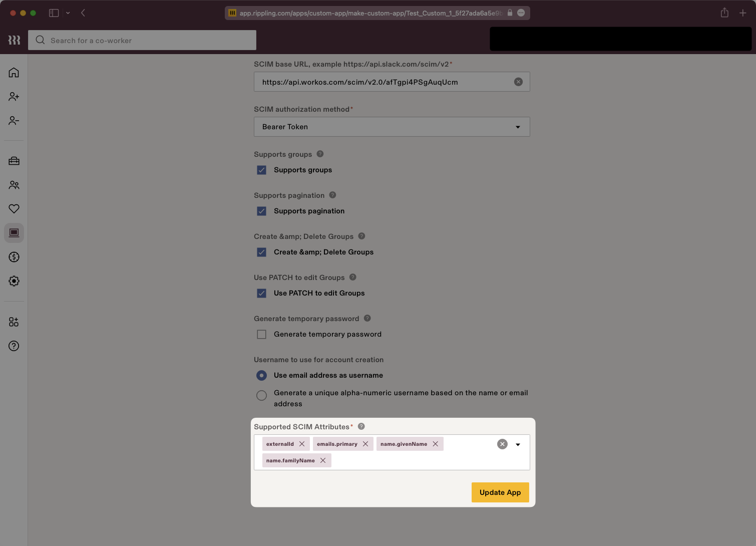Remove the emails.primary attribute tag
This screenshot has width=756, height=546.
[x=365, y=444]
